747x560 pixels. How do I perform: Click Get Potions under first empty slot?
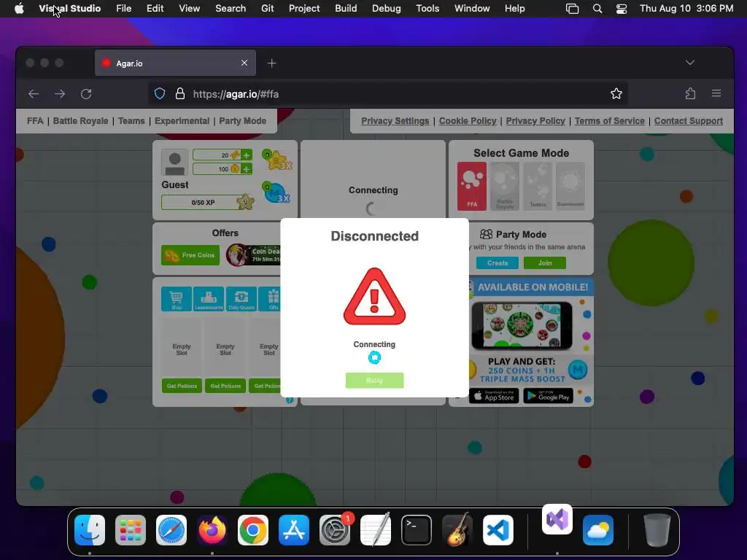pos(182,386)
